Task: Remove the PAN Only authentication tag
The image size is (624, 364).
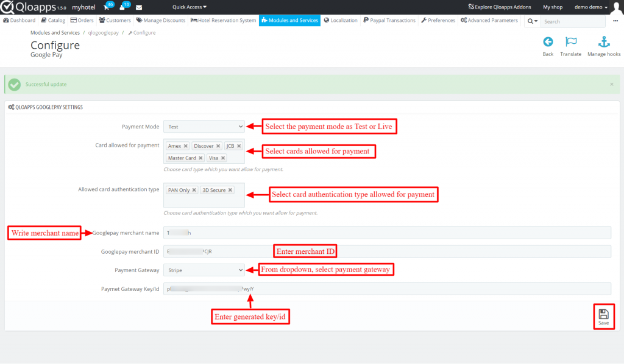Action: [194, 191]
